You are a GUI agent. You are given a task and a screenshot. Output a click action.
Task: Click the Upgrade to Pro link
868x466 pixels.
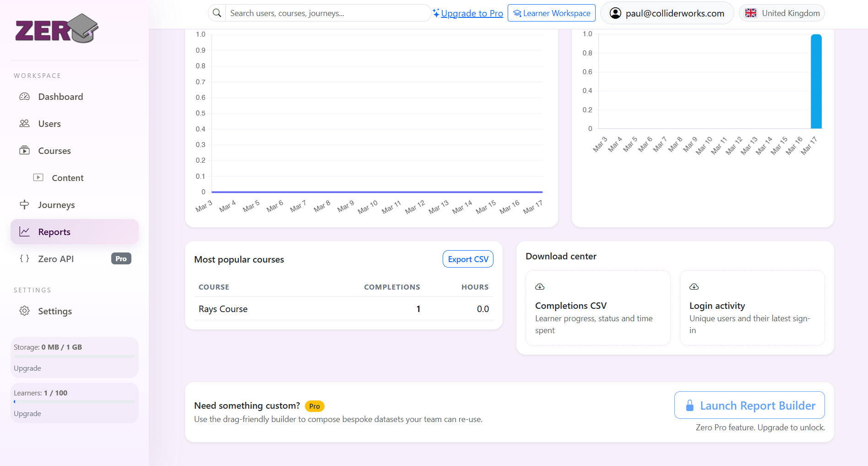[472, 13]
